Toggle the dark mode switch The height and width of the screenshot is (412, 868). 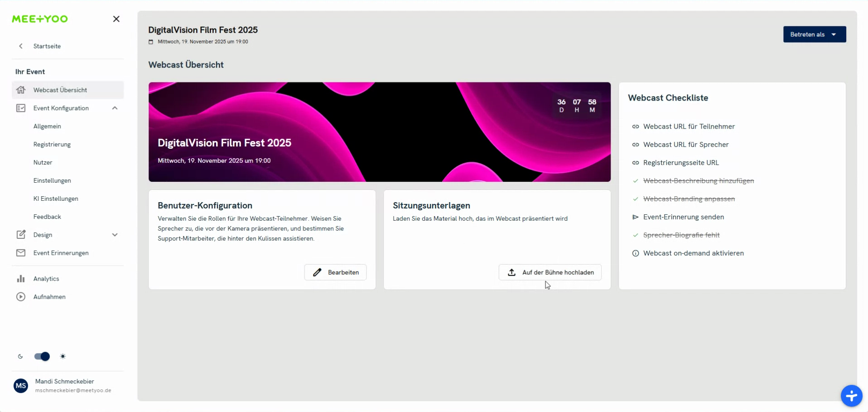click(x=41, y=357)
